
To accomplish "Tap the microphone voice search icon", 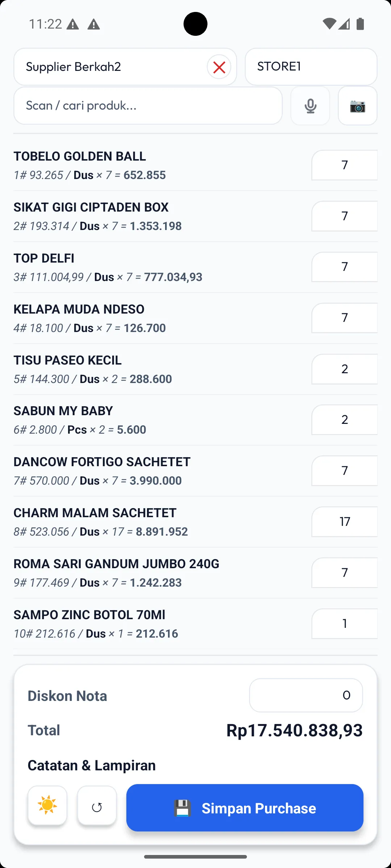I will (x=310, y=106).
